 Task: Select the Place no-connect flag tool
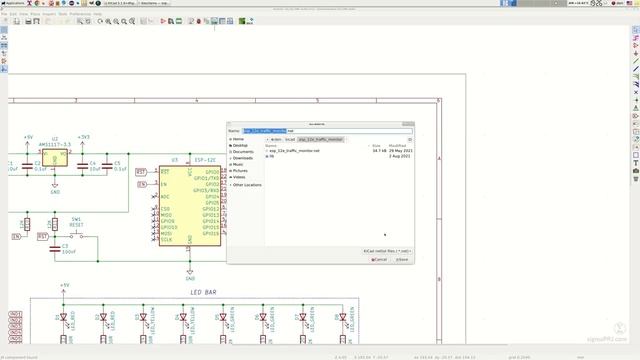(x=636, y=93)
